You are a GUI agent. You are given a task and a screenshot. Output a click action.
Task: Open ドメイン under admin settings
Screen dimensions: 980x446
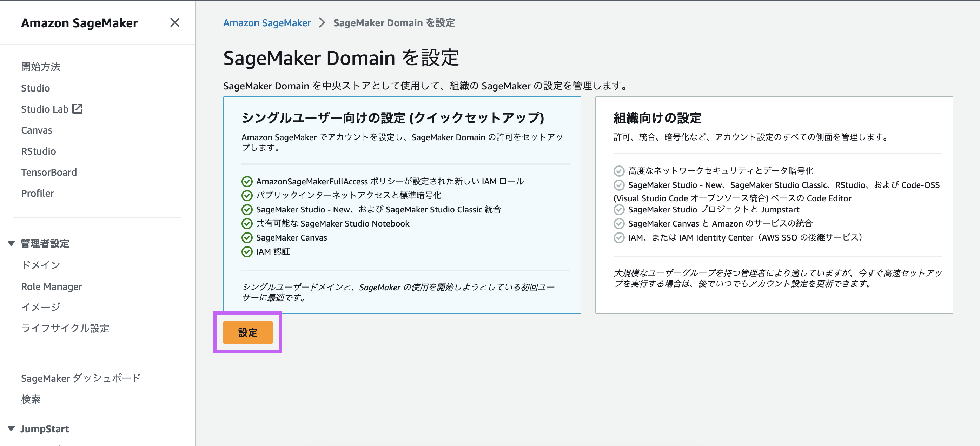pos(41,265)
